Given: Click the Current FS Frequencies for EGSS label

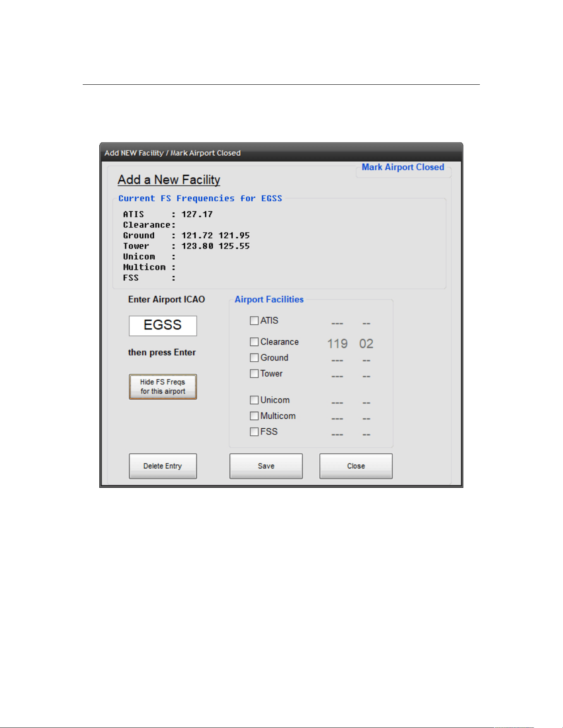Looking at the screenshot, I should (x=200, y=198).
